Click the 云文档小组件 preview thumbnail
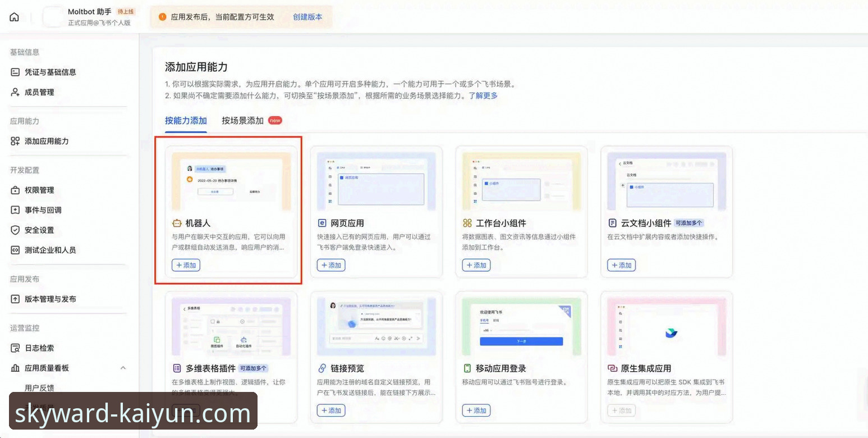Screen dimensions: 868x438 point(667,181)
